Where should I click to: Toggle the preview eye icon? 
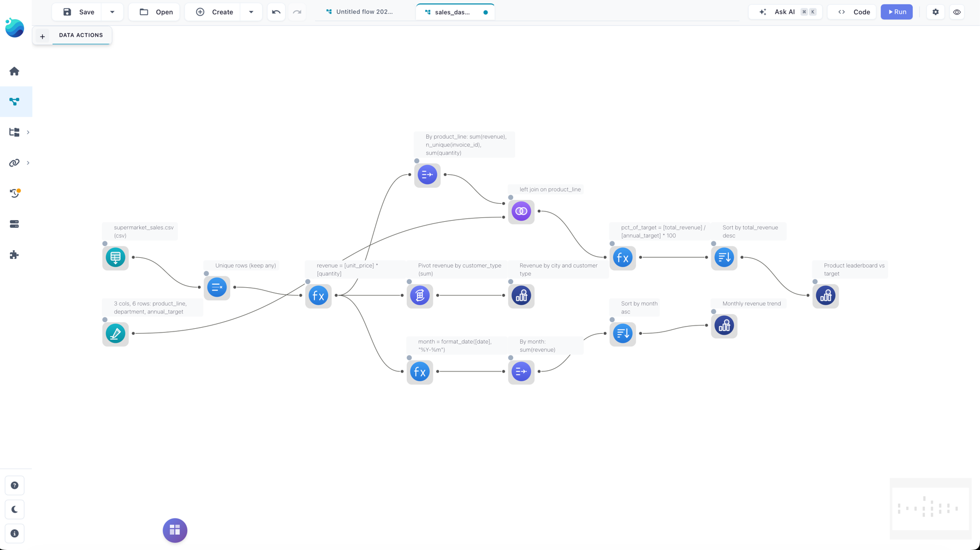point(957,12)
